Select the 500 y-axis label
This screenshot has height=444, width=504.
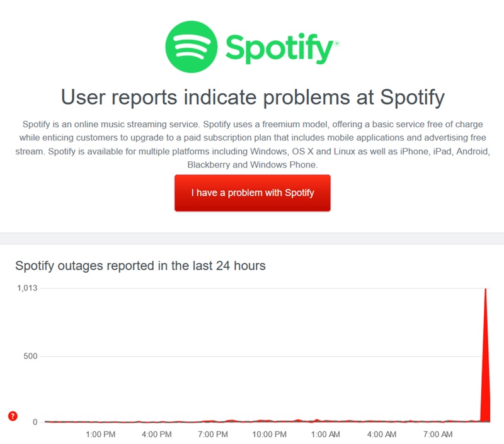click(x=30, y=356)
